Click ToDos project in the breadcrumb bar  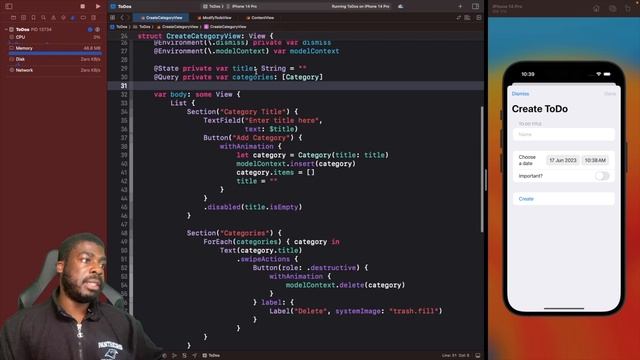click(119, 27)
